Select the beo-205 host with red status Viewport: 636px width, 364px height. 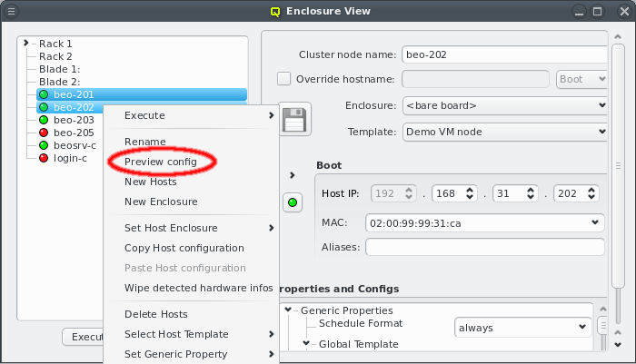point(73,133)
